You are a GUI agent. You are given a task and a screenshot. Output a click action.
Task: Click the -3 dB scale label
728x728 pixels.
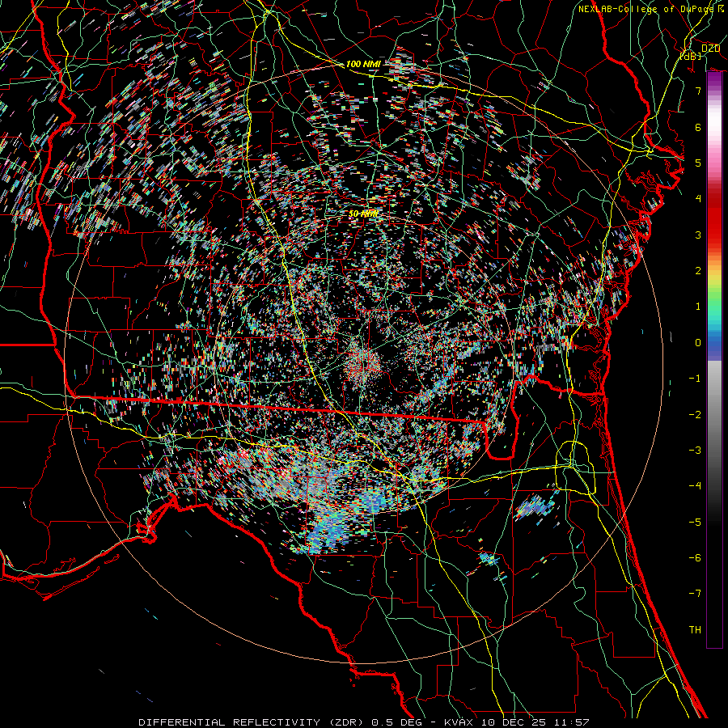coord(695,451)
